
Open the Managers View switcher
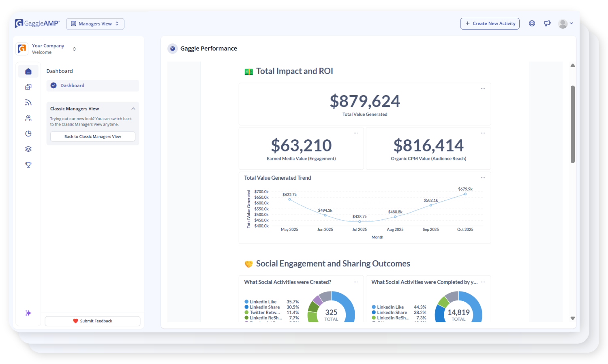pos(95,23)
